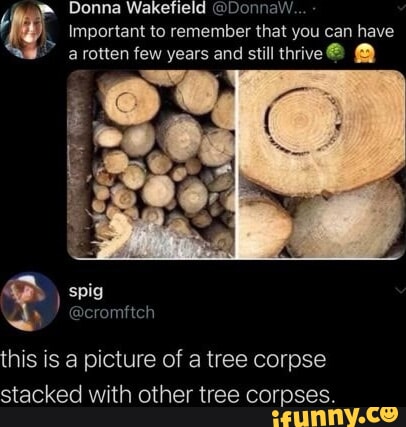View the stacked logs photo on left
This screenshot has width=406, height=427.
151,164
